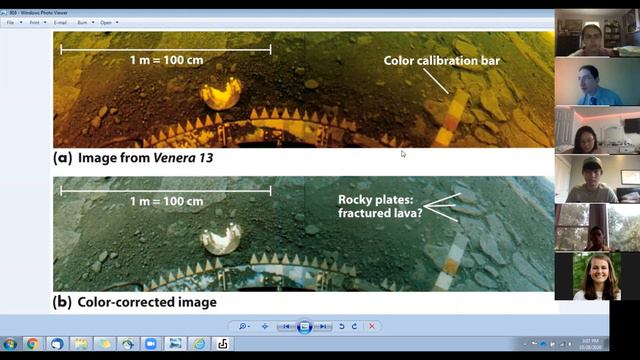Select the participant with glasses under pink lights
The width and height of the screenshot is (640, 360).
click(597, 130)
